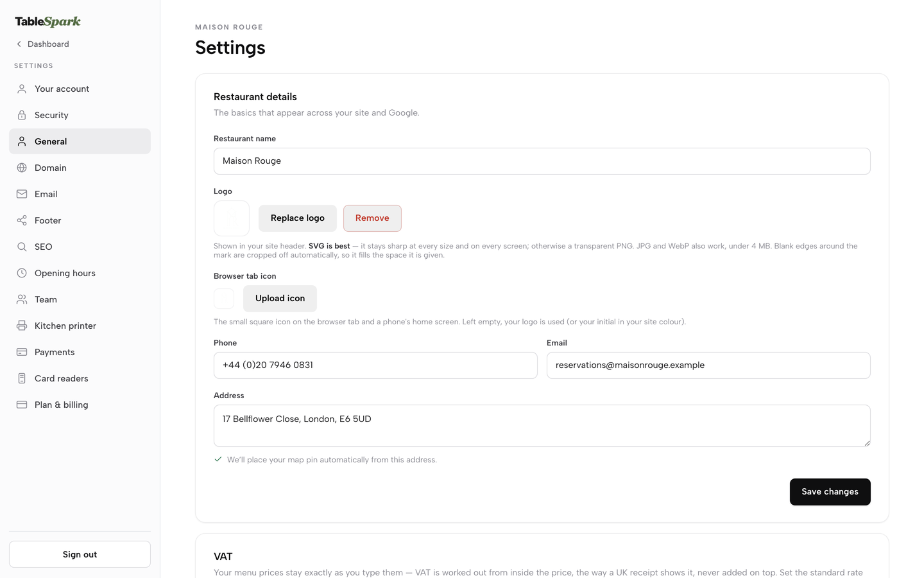
Task: Go to Opening hours settings
Action: tap(80, 273)
